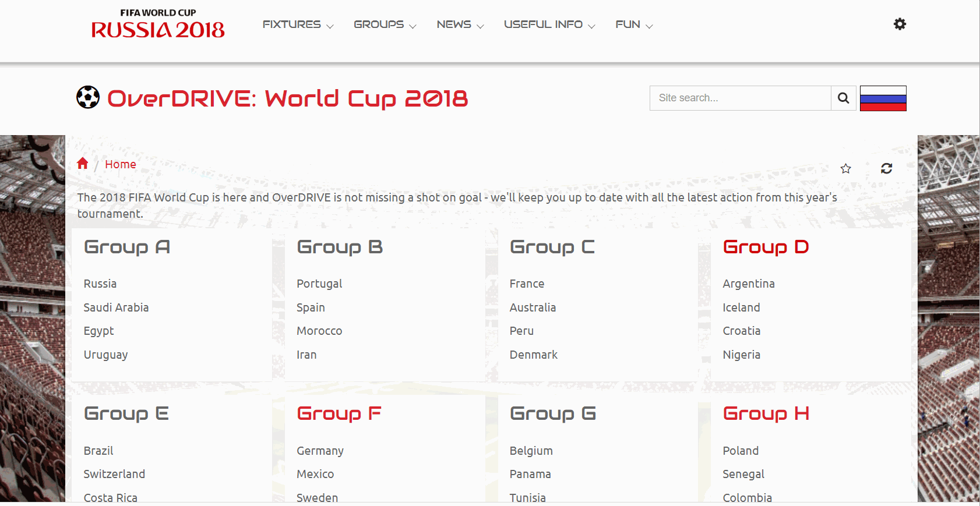Open the Groups dropdown menu

click(385, 24)
